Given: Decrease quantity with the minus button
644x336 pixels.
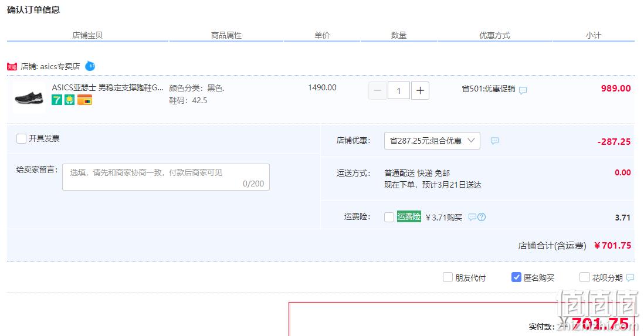Looking at the screenshot, I should tap(378, 91).
